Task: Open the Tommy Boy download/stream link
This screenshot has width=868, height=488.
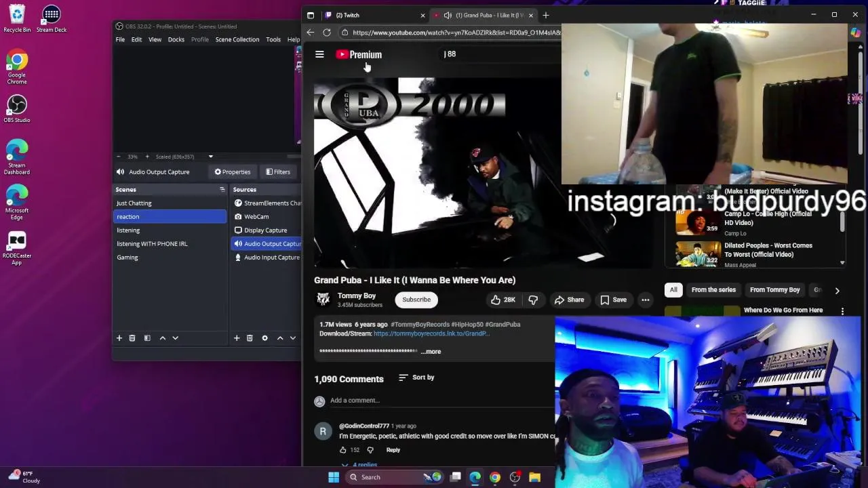Action: [431, 333]
